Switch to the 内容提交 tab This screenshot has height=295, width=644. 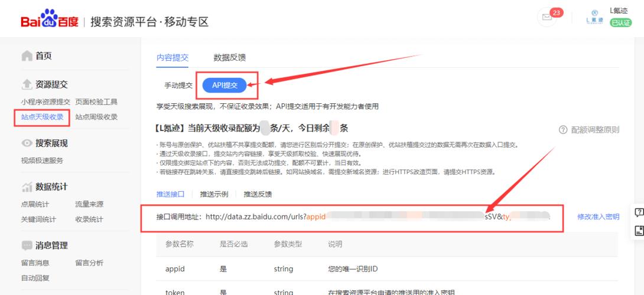point(173,57)
